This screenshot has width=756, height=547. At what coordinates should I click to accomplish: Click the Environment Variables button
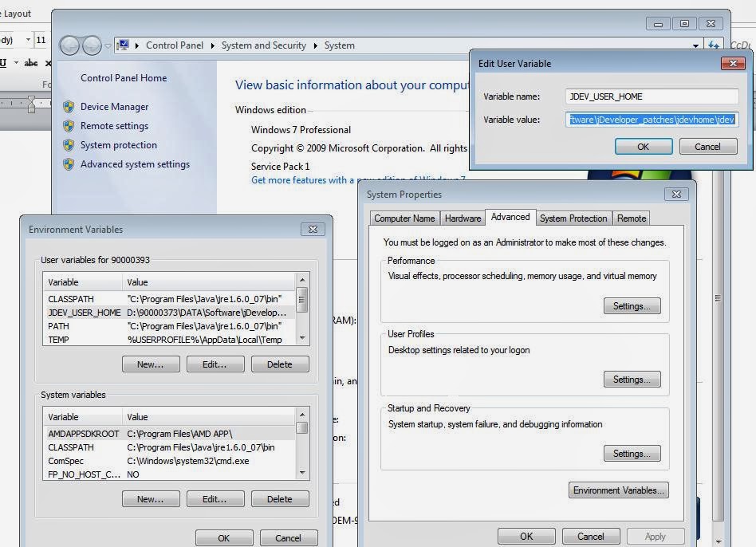click(619, 490)
